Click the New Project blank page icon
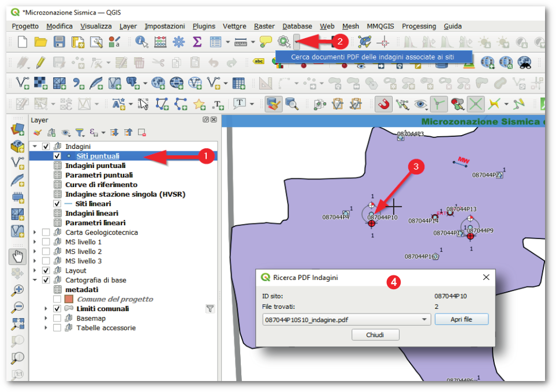556x392 pixels. (x=23, y=42)
